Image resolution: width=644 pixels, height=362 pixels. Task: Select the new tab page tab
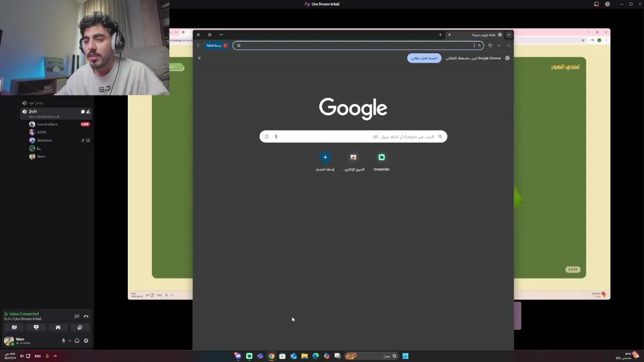(x=475, y=35)
